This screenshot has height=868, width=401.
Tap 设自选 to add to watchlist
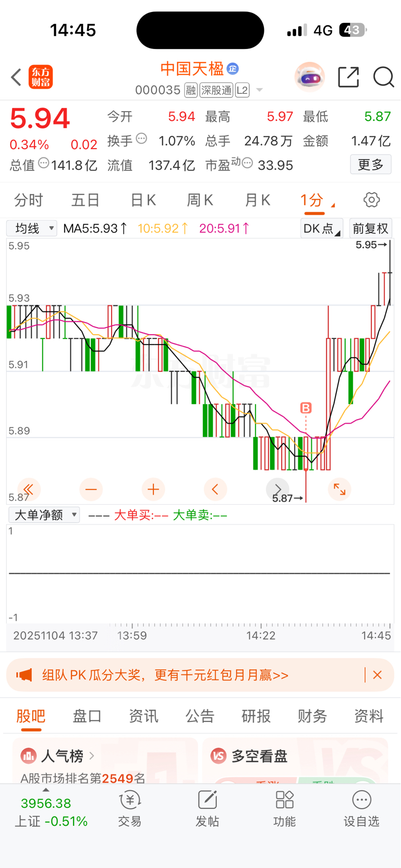361,809
